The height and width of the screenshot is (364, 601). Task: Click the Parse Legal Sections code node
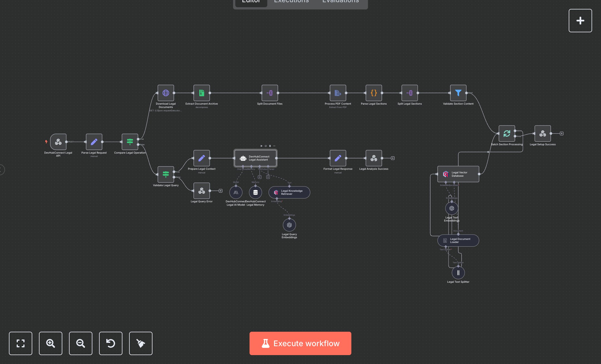click(x=374, y=93)
